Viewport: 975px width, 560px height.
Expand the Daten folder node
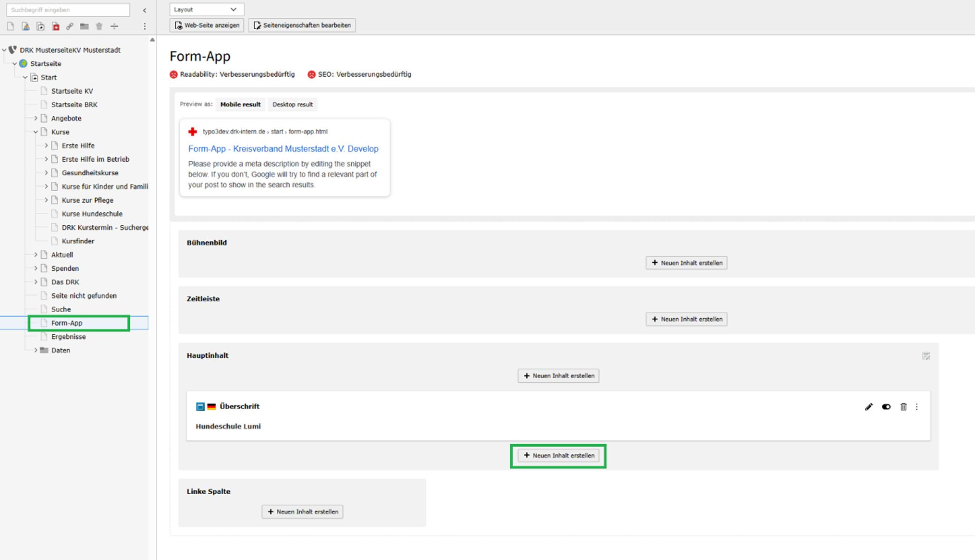coord(36,350)
